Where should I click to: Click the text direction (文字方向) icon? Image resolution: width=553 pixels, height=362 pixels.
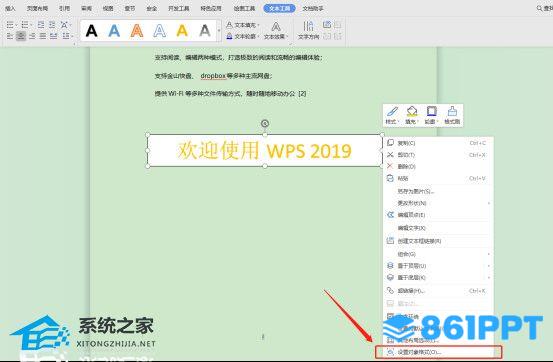point(308,30)
